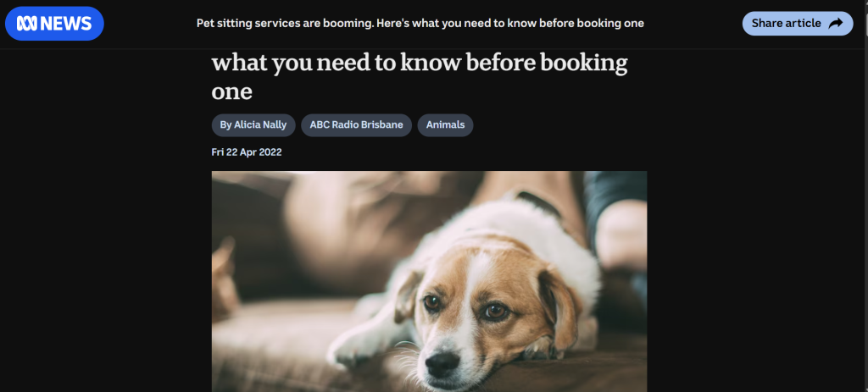The image size is (868, 392).
Task: Open the dog hero photo
Action: (429, 281)
